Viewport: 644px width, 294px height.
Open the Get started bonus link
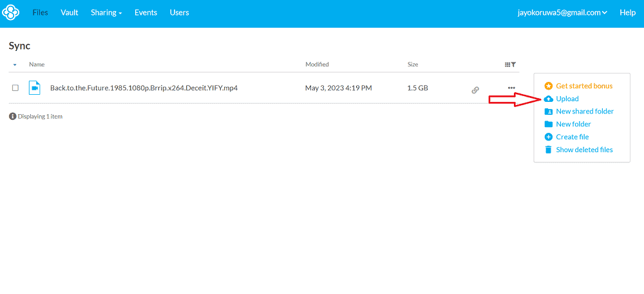(584, 86)
